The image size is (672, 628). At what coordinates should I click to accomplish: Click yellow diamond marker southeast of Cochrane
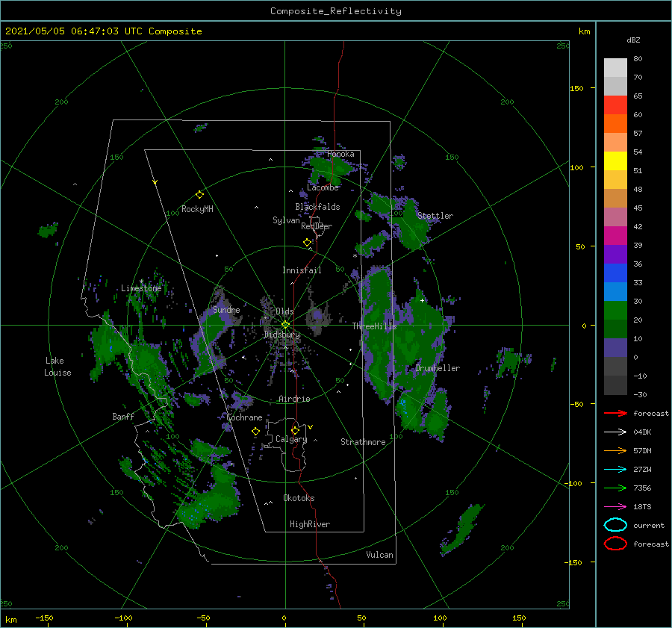[255, 432]
